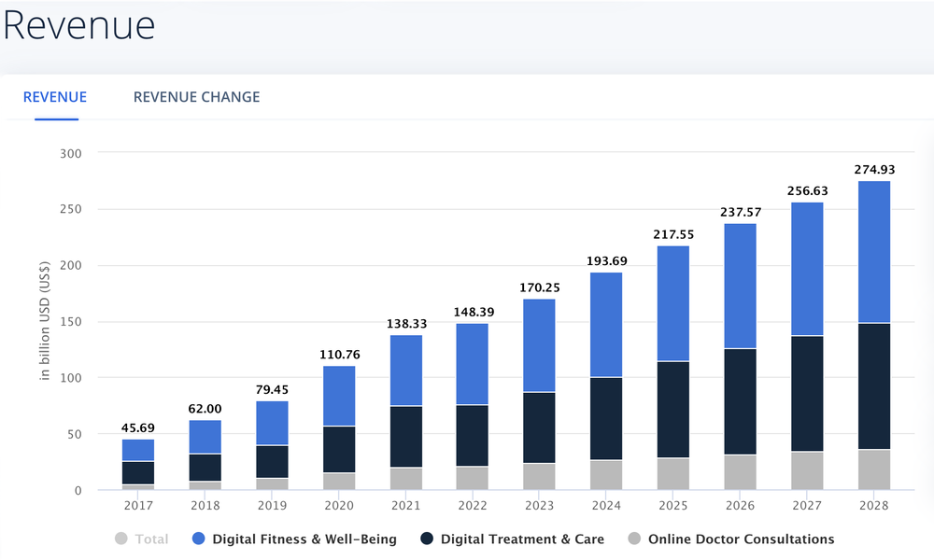Click 2021 gray Online Doctor Consultations segment
Viewport: 934px width, 560px height.
coord(405,479)
